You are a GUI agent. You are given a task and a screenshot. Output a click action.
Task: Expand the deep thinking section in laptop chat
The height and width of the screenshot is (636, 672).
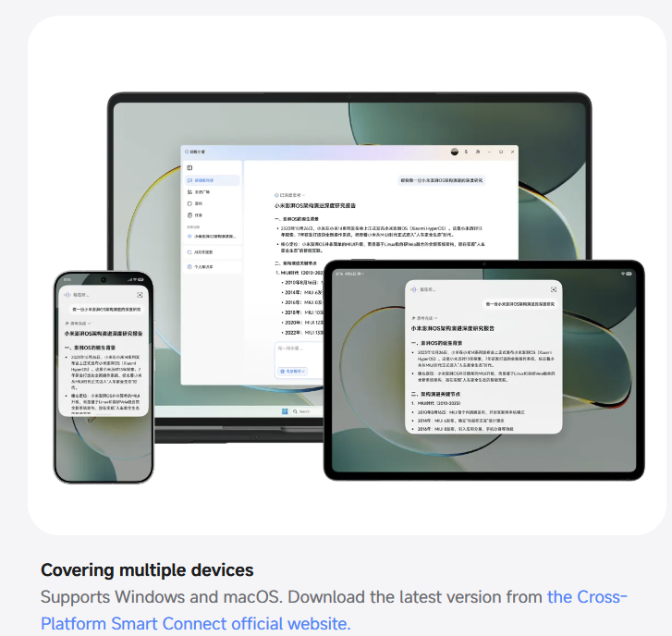[289, 195]
